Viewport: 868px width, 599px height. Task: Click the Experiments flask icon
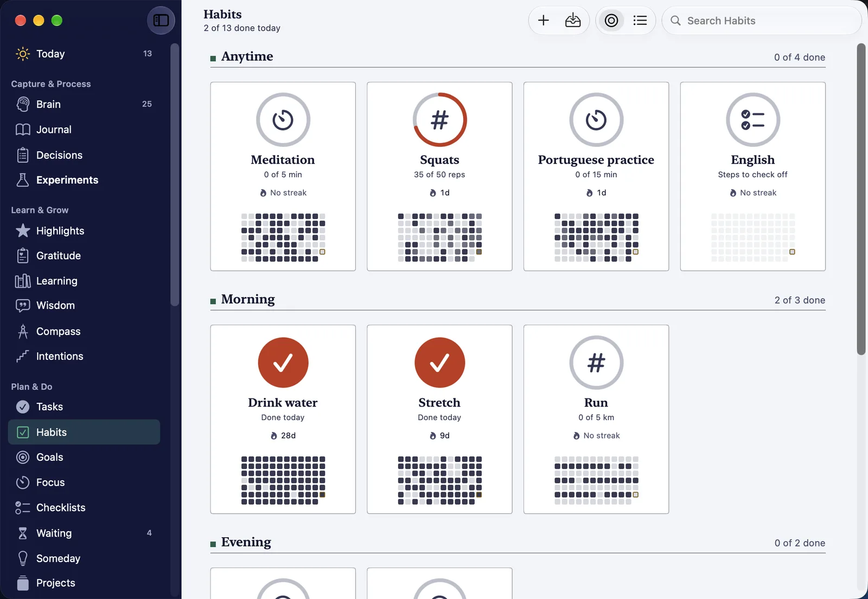pos(23,180)
